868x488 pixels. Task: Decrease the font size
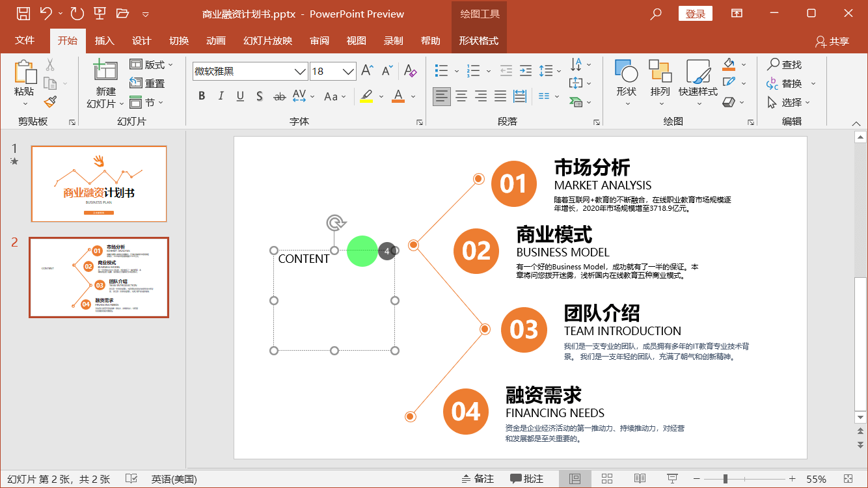point(387,71)
